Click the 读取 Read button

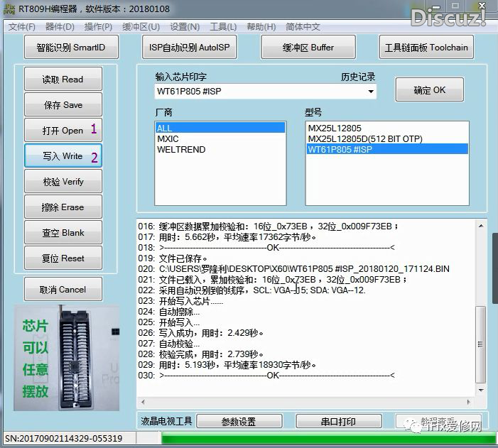pos(63,79)
